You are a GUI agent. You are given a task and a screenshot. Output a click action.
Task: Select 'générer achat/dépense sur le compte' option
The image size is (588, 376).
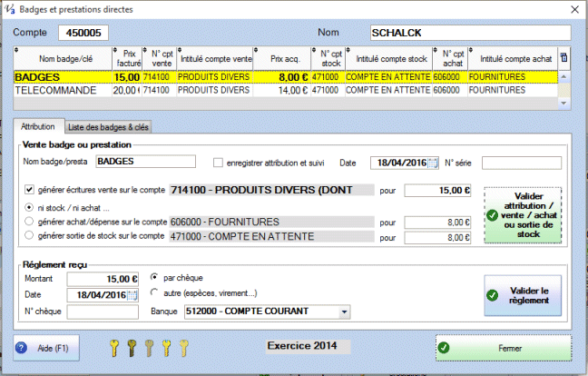tap(30, 221)
